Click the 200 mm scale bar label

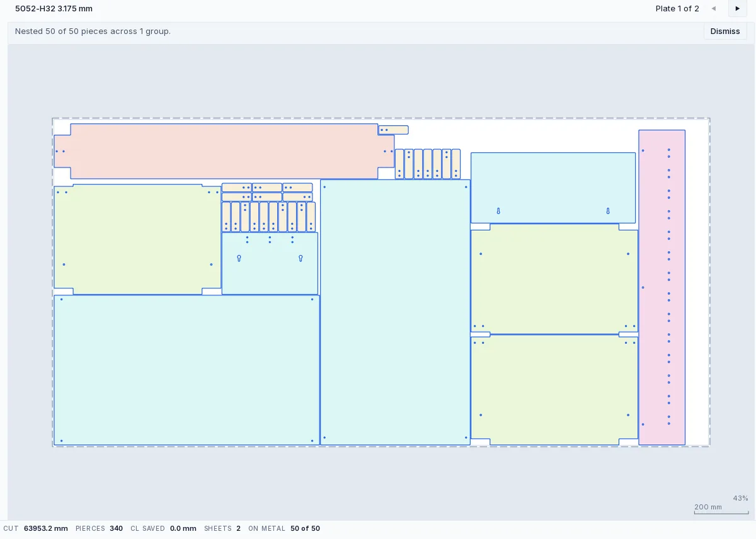click(708, 507)
